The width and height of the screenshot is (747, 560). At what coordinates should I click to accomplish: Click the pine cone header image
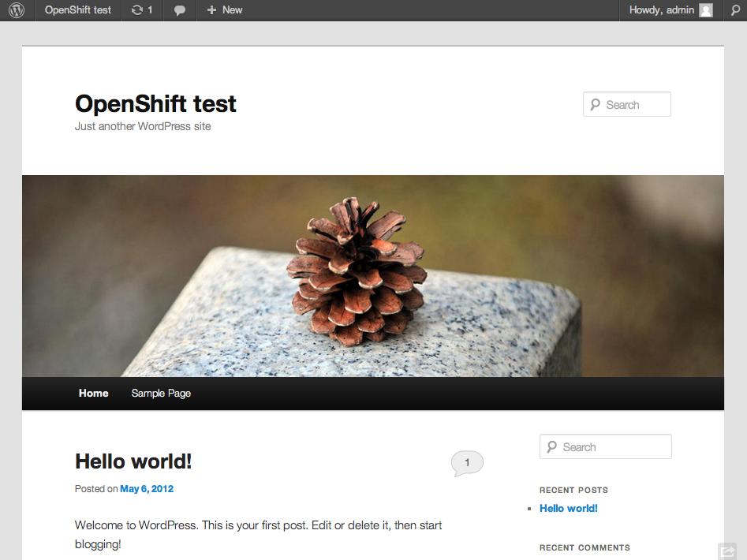coord(373,276)
